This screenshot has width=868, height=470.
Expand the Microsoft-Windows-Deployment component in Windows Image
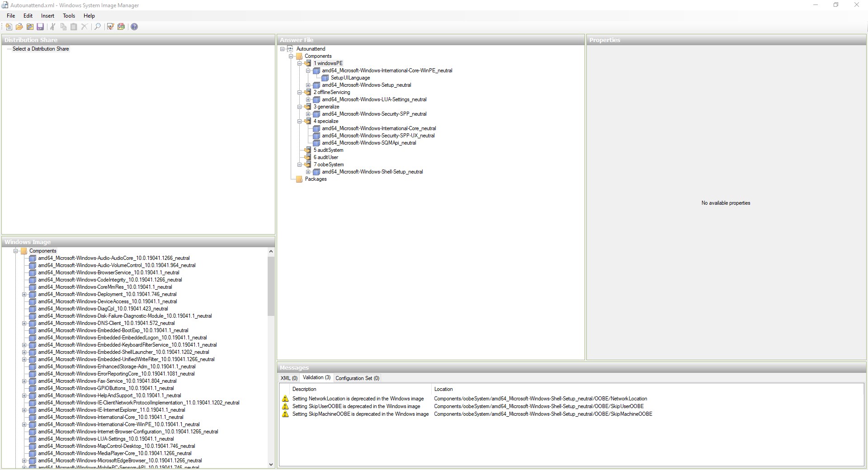coord(24,294)
